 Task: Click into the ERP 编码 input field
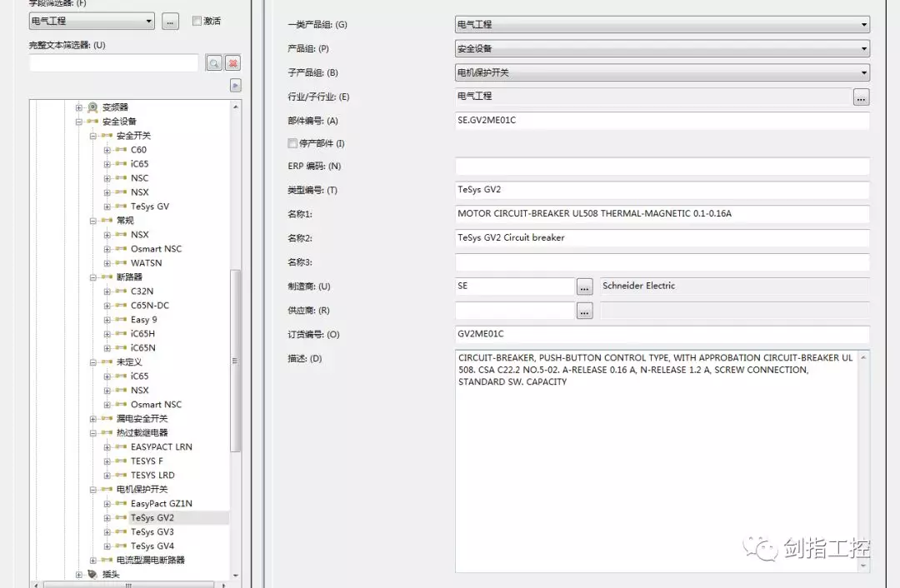[662, 167]
